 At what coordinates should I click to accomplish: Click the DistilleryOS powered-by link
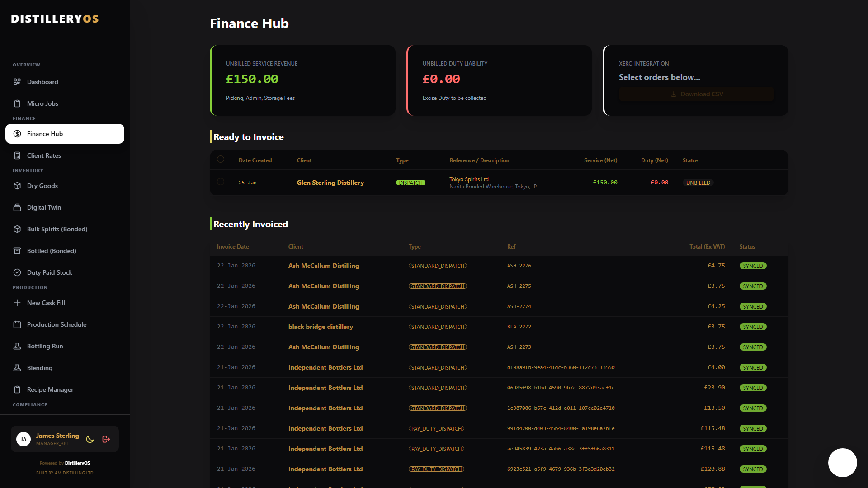pos(77,463)
